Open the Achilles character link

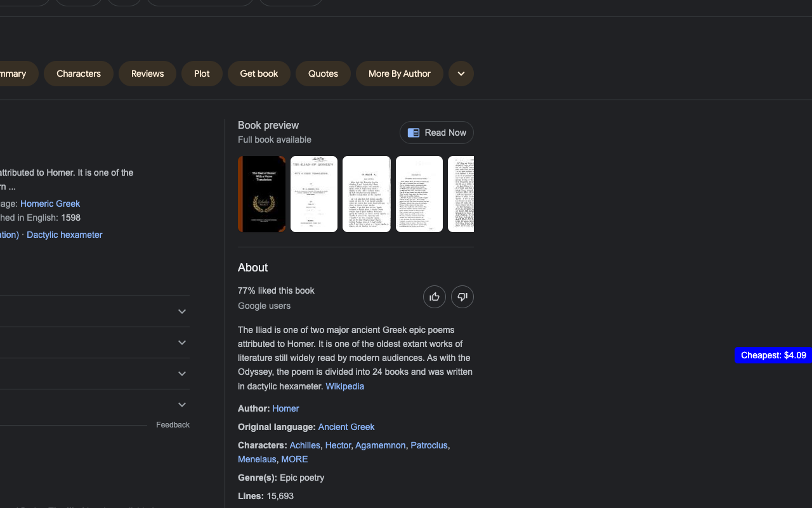305,445
